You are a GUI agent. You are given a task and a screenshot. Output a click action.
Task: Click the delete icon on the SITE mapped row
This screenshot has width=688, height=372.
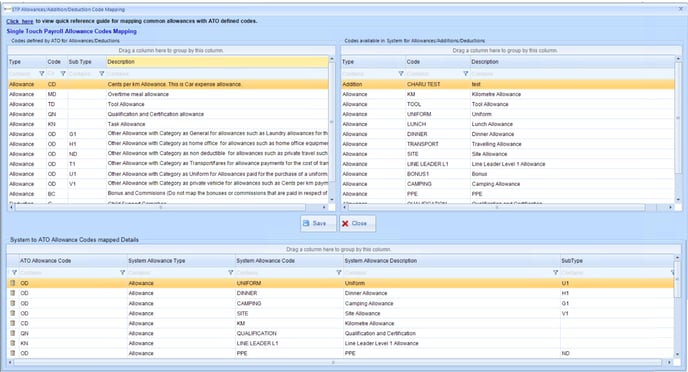(x=12, y=313)
